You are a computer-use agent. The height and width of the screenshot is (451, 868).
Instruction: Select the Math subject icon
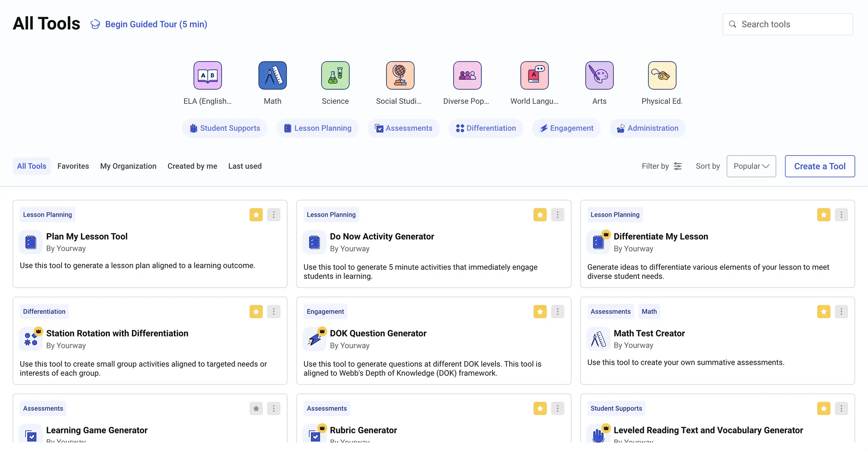coord(272,76)
